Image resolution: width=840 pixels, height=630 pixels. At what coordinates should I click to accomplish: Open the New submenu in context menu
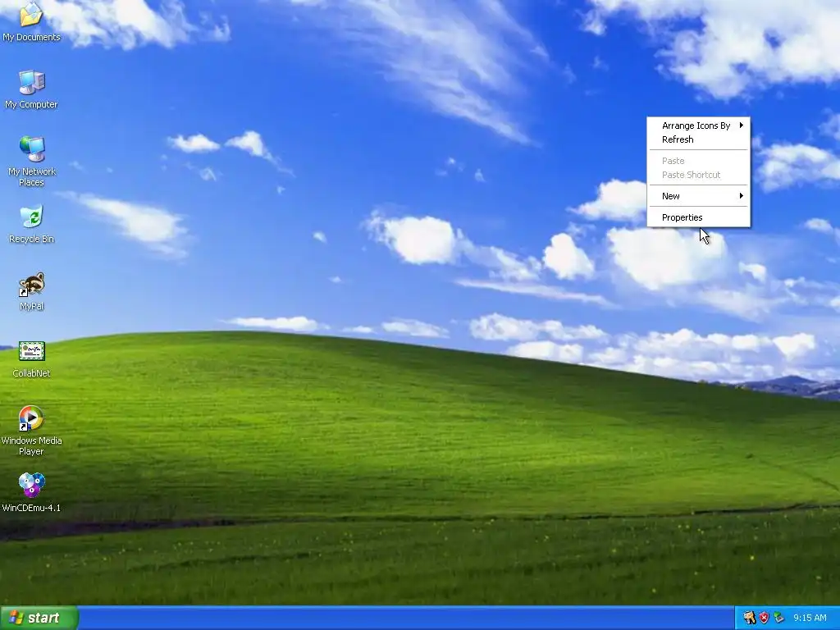(699, 196)
